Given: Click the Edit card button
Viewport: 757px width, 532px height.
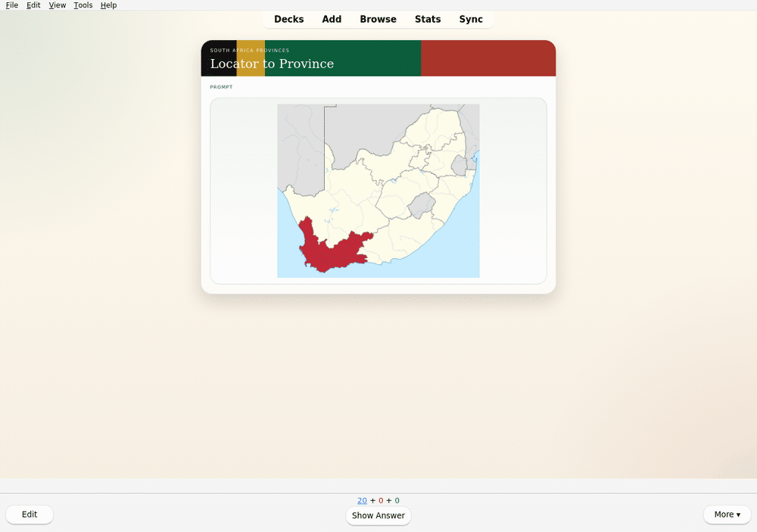Looking at the screenshot, I should [x=30, y=515].
